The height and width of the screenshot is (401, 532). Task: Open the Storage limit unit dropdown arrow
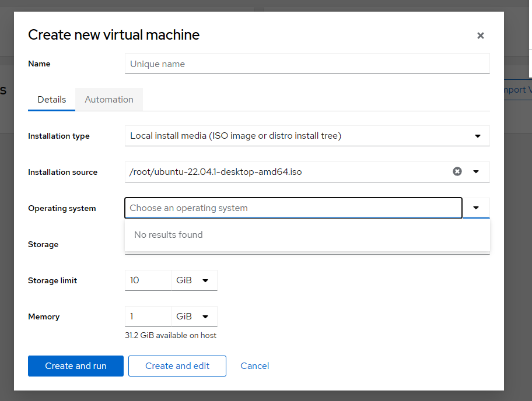205,280
